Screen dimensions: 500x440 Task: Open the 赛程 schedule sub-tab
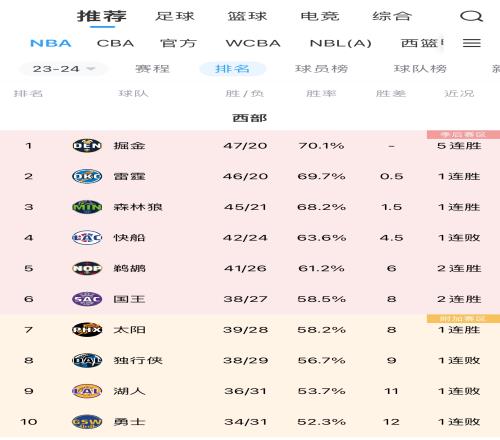[x=152, y=69]
